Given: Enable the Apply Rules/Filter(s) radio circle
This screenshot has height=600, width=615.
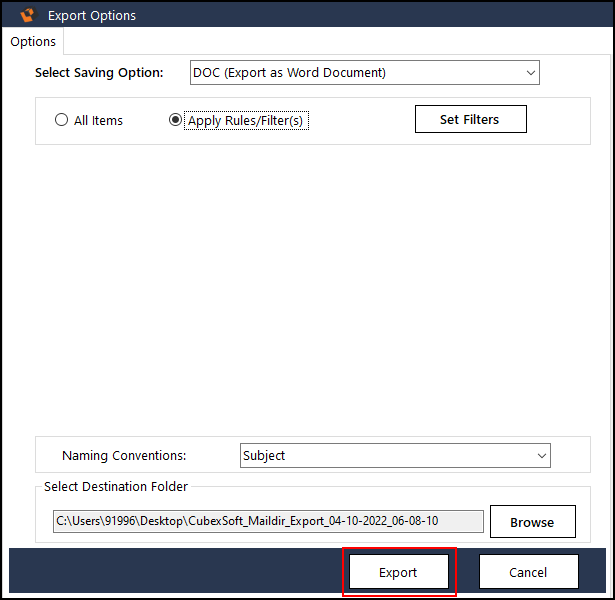Looking at the screenshot, I should 176,120.
